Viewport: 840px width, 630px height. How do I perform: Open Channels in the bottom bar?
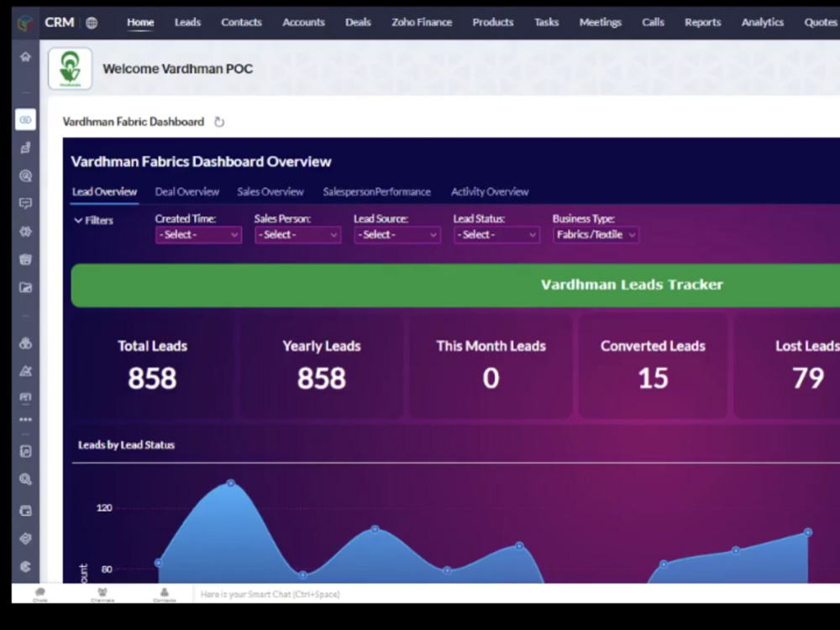[x=102, y=594]
